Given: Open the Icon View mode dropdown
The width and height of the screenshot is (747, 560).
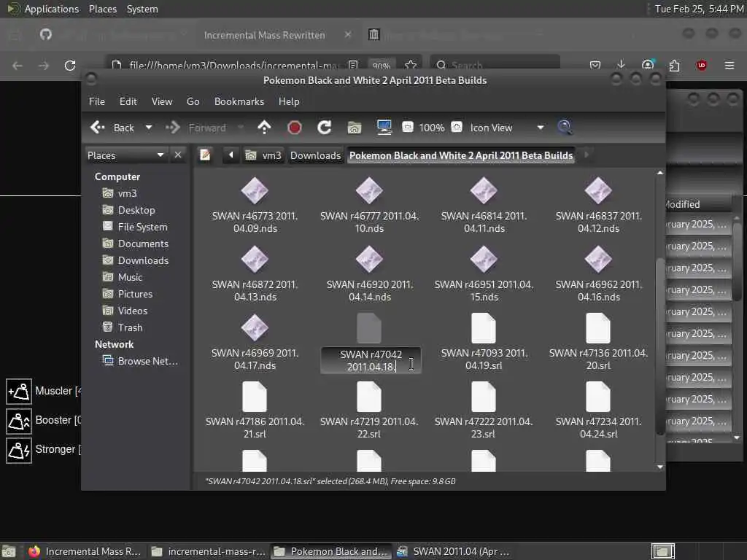Looking at the screenshot, I should click(507, 128).
